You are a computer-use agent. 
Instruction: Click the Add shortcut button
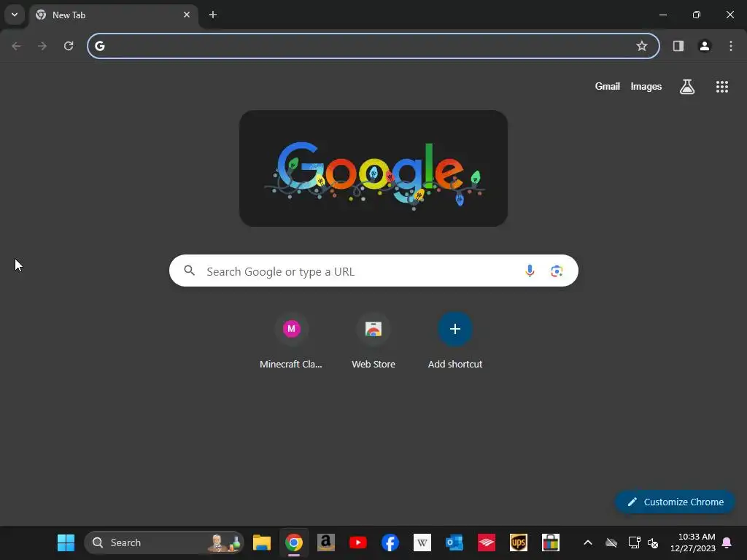click(x=455, y=341)
